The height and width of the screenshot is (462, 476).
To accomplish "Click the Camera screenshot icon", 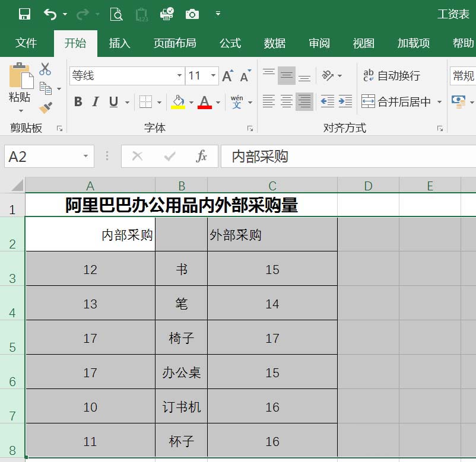I will tap(192, 14).
